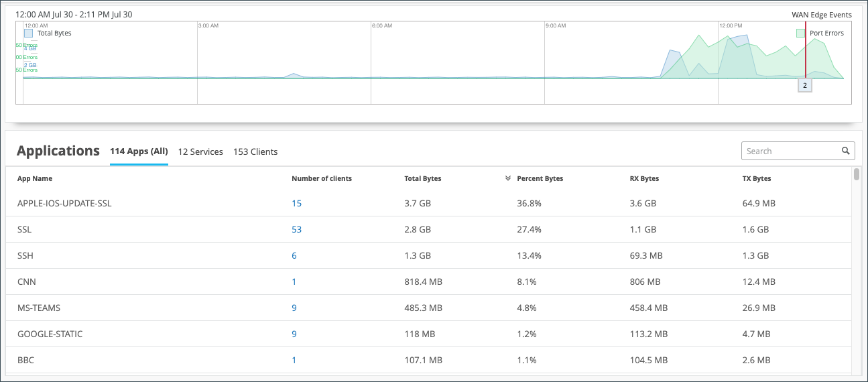Open the 9 clients link for MS-TEAMS
The width and height of the screenshot is (868, 382).
(x=294, y=308)
